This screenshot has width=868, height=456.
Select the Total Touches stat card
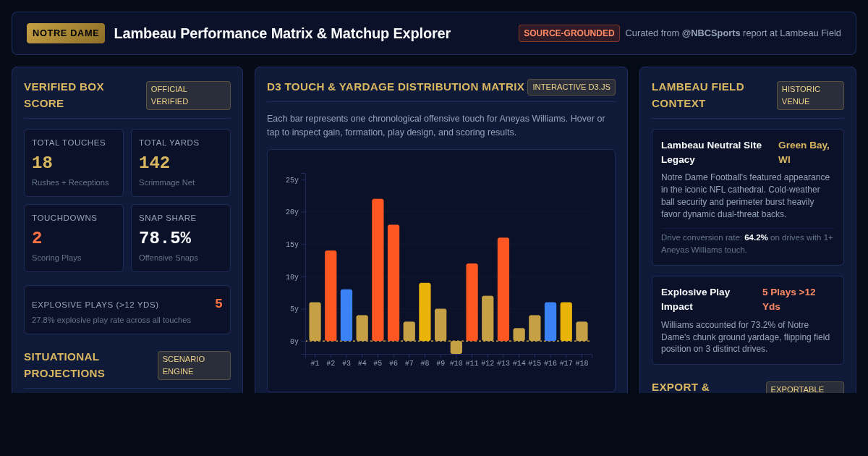point(74,163)
